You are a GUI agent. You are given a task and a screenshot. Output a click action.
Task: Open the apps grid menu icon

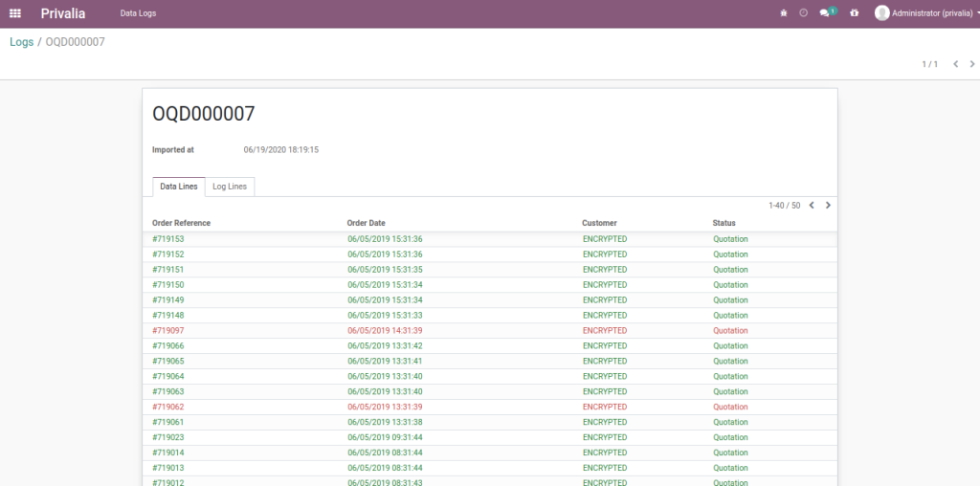pyautogui.click(x=15, y=13)
